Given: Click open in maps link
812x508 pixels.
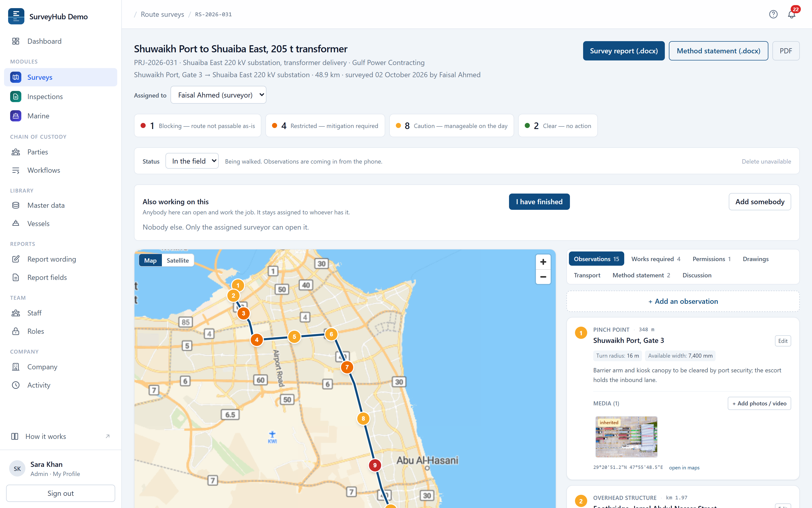Looking at the screenshot, I should point(684,467).
